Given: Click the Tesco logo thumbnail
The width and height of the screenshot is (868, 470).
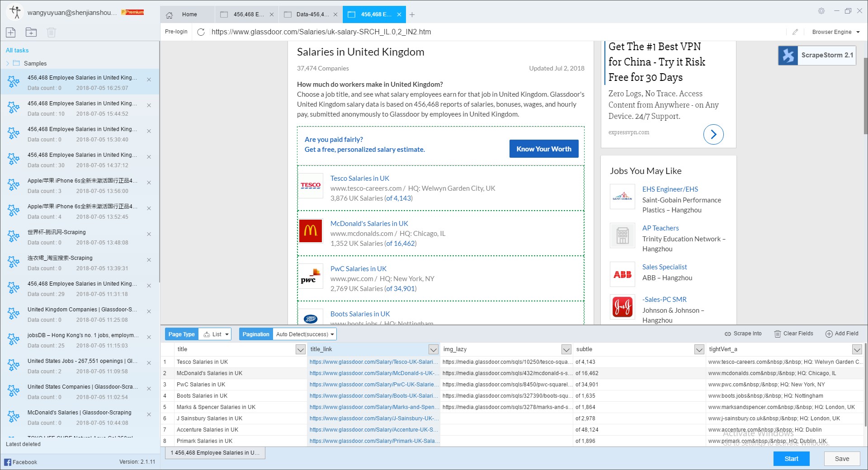Looking at the screenshot, I should click(x=311, y=185).
